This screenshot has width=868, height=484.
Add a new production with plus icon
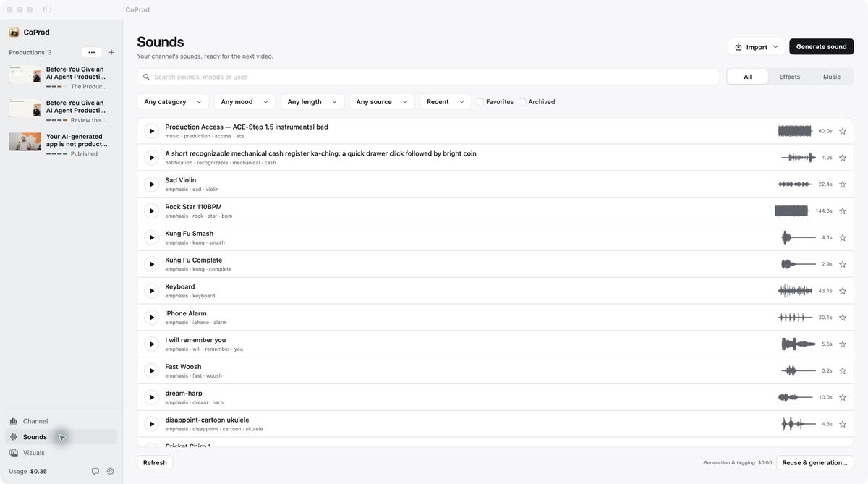click(111, 52)
